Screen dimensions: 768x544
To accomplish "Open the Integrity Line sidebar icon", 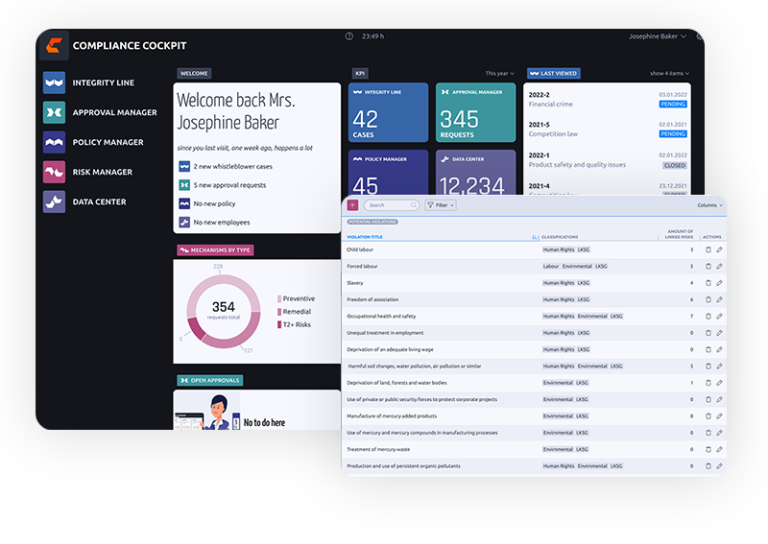I will point(54,83).
